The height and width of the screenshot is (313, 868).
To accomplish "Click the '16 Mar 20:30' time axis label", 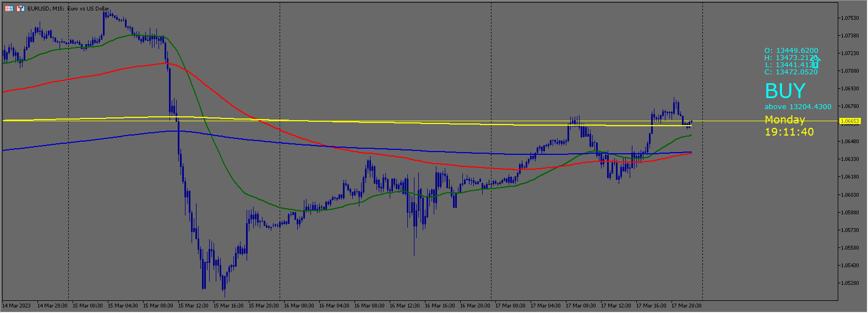I will click(475, 306).
